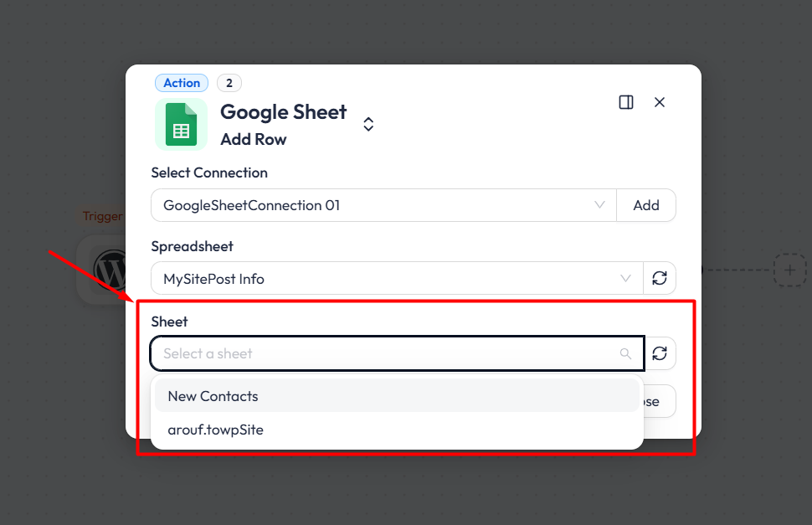
Task: Click the Google Sheet app icon
Action: tap(182, 124)
